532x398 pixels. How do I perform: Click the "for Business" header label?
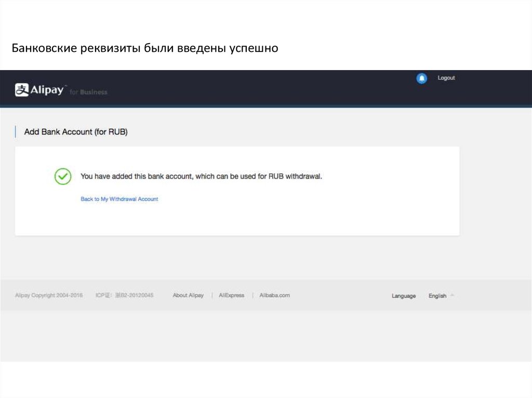(x=89, y=92)
